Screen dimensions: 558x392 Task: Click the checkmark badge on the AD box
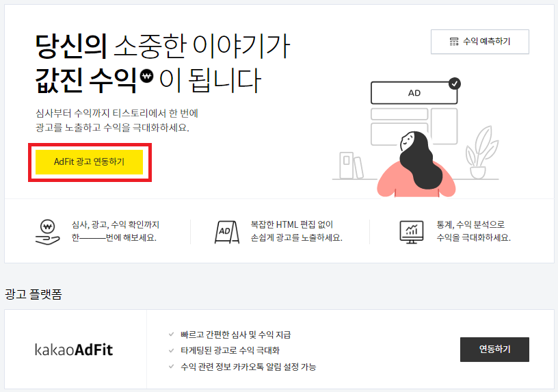click(x=454, y=83)
